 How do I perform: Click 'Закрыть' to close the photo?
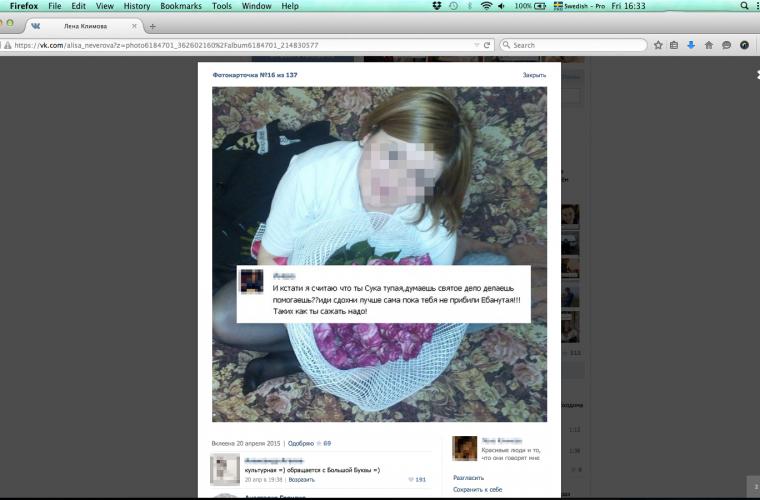point(534,75)
